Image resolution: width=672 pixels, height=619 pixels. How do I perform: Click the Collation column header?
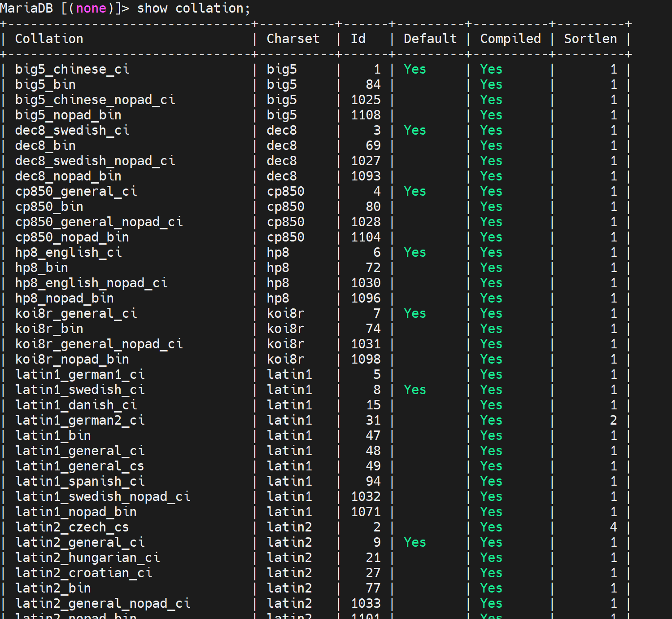pos(49,39)
